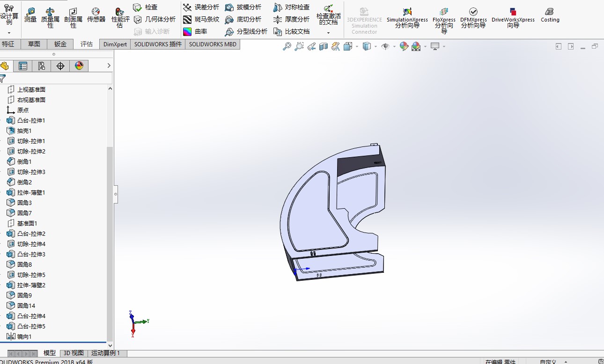The height and width of the screenshot is (364, 604).
Task: Switch to the PropertyManager panel tab
Action: click(22, 66)
